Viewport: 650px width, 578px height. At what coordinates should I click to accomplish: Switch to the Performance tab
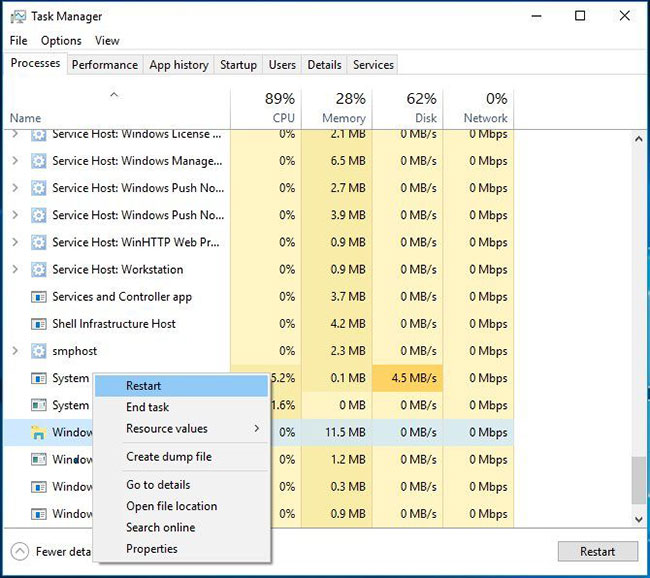tap(104, 65)
